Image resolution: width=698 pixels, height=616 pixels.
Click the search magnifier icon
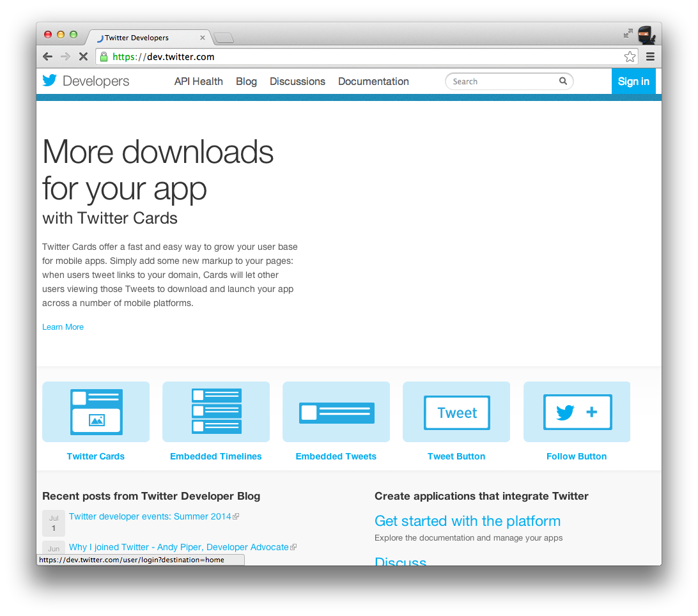point(563,81)
